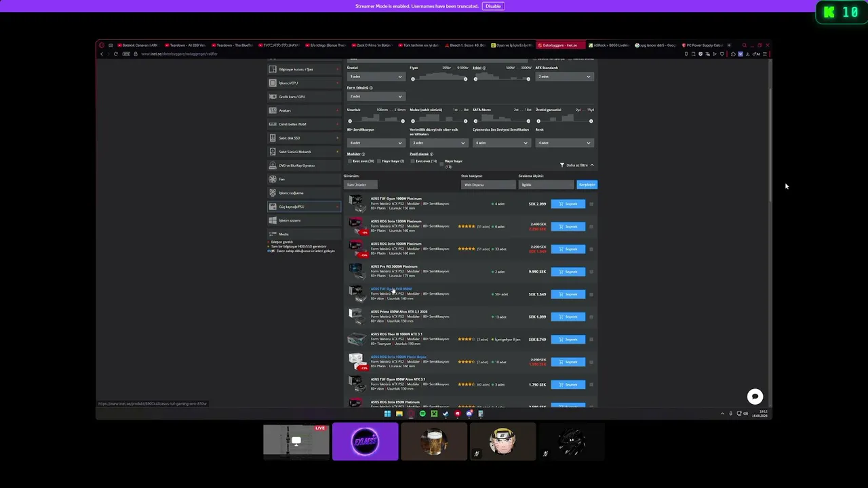Image resolution: width=868 pixels, height=488 pixels.
Task: Open the İşletim sistemi category
Action: 304,220
